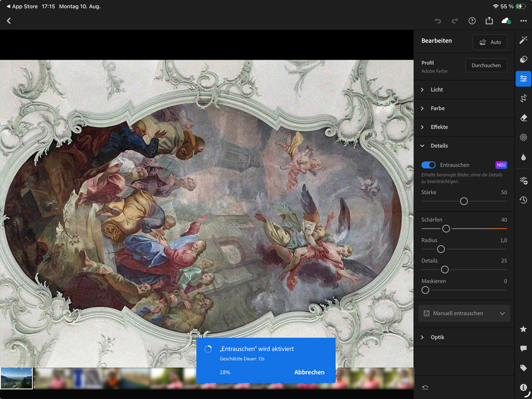Click the Radius value 1,0
532x399 pixels.
[503, 240]
